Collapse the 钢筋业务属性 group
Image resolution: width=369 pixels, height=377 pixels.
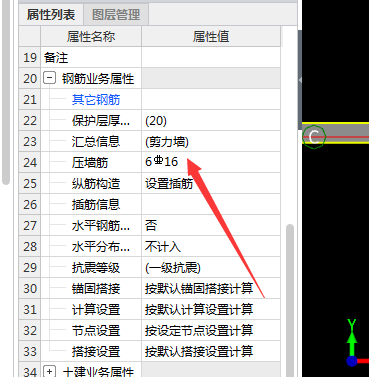coord(49,78)
